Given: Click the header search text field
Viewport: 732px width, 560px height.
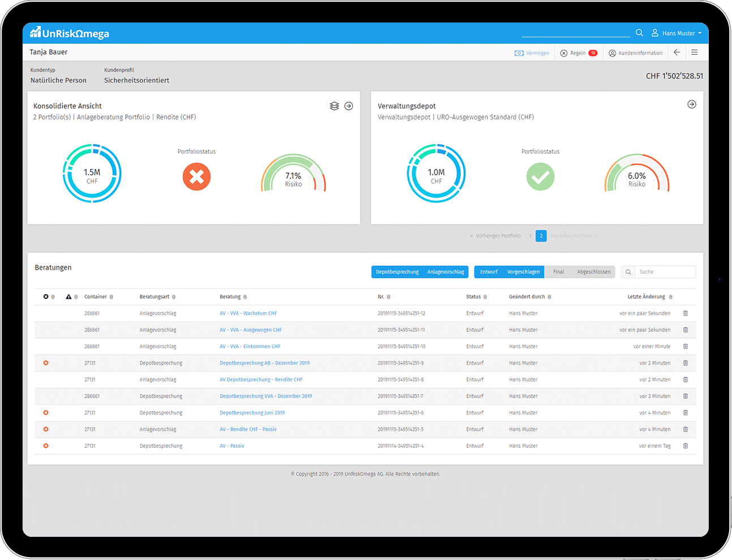Looking at the screenshot, I should 576,33.
